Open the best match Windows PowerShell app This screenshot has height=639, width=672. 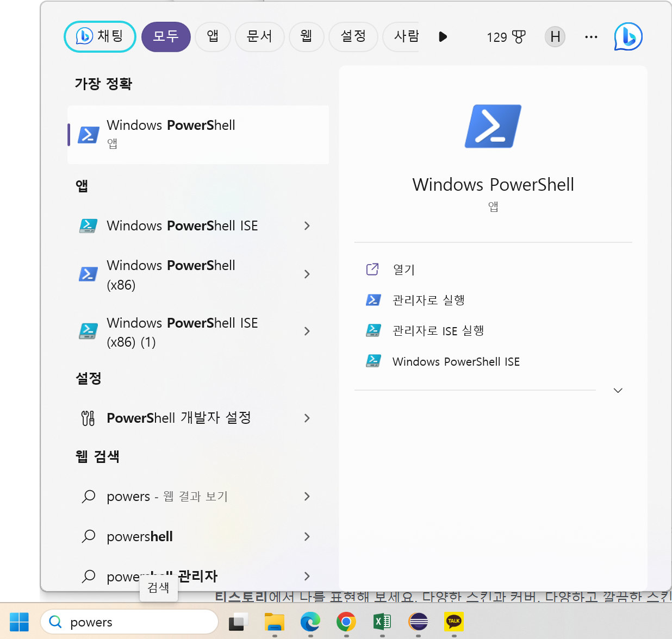pos(198,135)
